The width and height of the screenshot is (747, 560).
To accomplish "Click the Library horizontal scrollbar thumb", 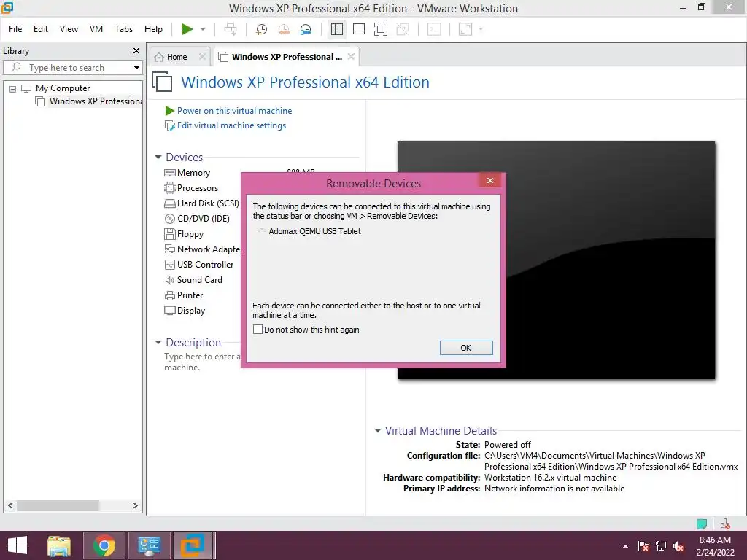I will pyautogui.click(x=58, y=506).
